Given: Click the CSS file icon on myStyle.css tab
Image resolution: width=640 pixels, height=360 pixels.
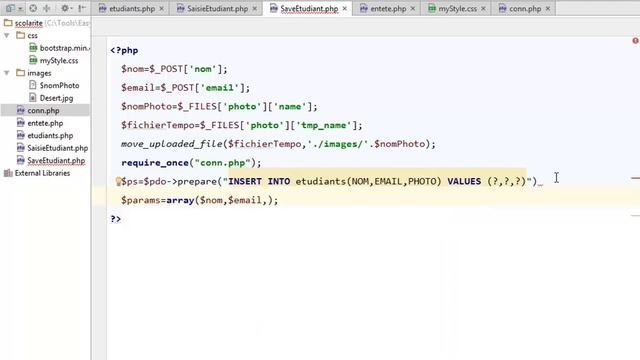Looking at the screenshot, I should (432, 9).
